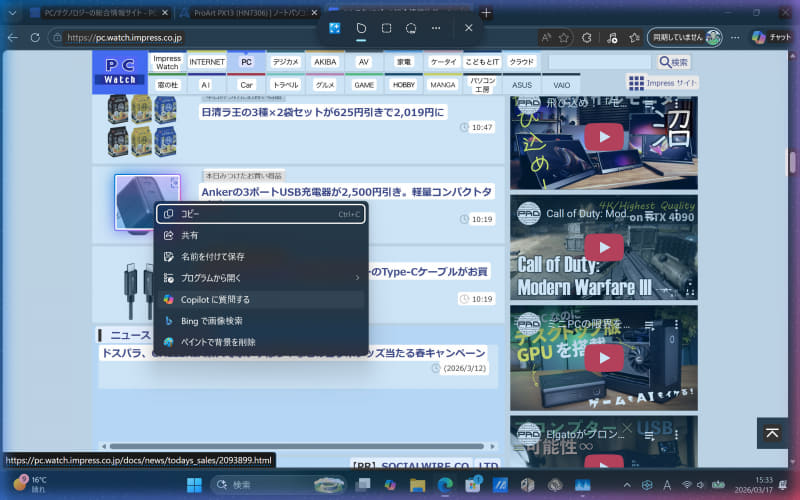This screenshot has width=800, height=500.
Task: Open the 窓の杜 navigation link
Action: click(x=167, y=85)
